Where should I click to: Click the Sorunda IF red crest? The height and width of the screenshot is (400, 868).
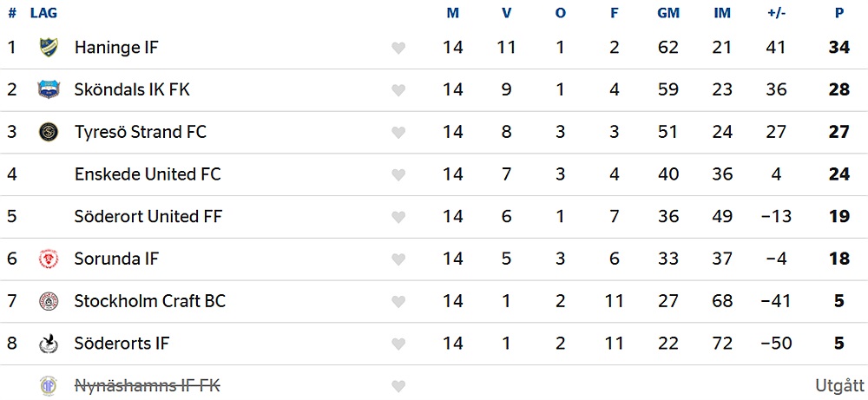(49, 259)
